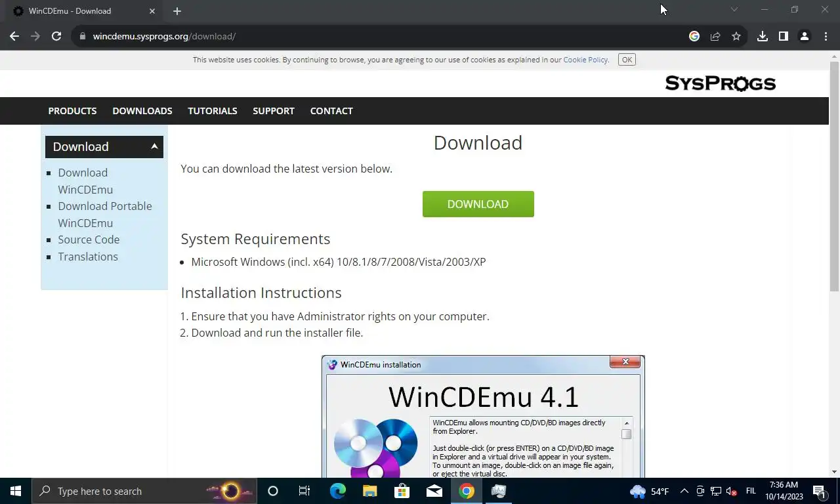This screenshot has width=840, height=504.
Task: Open network status tray icon
Action: tap(716, 491)
